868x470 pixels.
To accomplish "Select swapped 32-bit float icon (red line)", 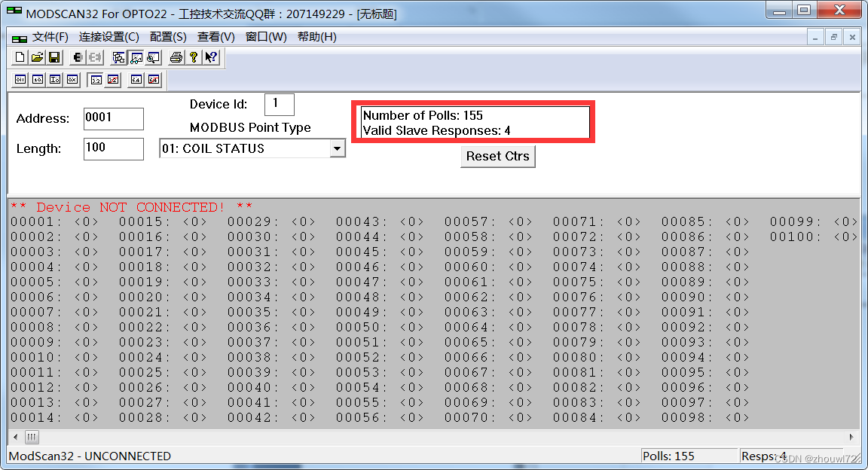I will point(113,80).
